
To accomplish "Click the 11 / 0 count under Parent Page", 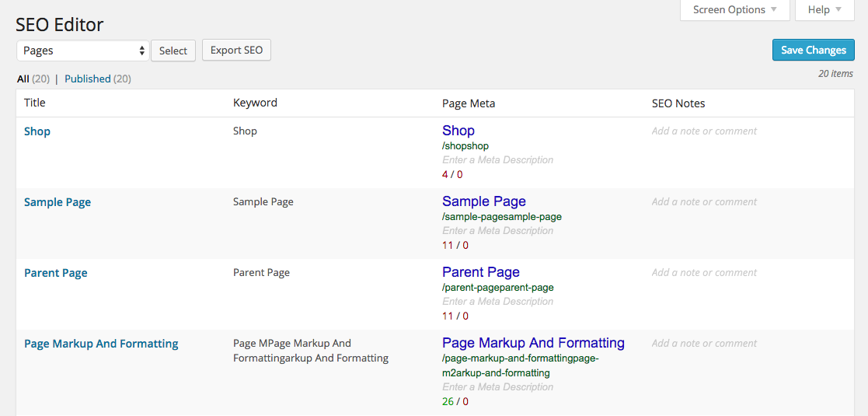I will pyautogui.click(x=455, y=316).
